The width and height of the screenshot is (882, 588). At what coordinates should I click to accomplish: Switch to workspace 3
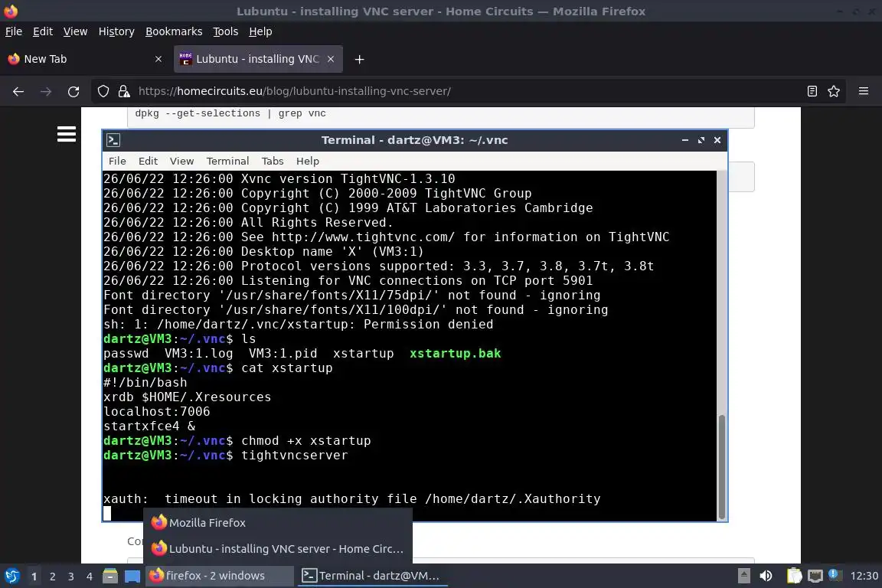[71, 577]
